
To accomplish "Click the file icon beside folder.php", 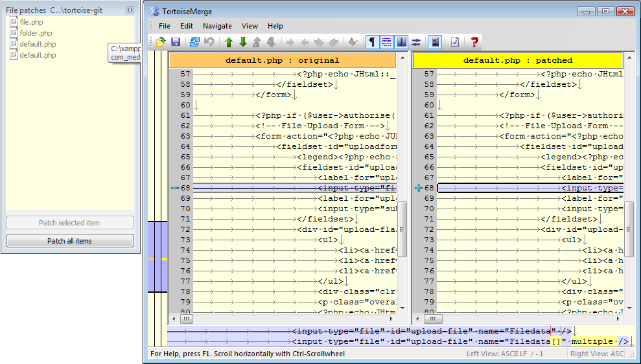I will (14, 32).
